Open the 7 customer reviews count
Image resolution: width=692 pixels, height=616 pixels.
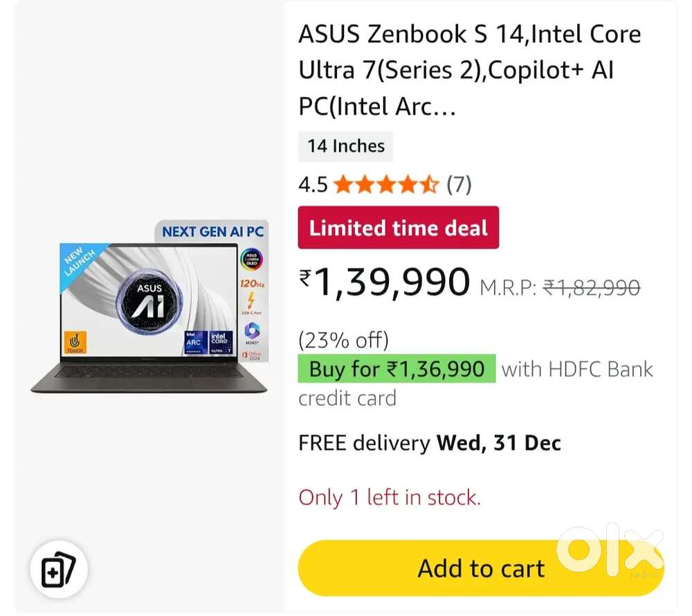pos(459,185)
